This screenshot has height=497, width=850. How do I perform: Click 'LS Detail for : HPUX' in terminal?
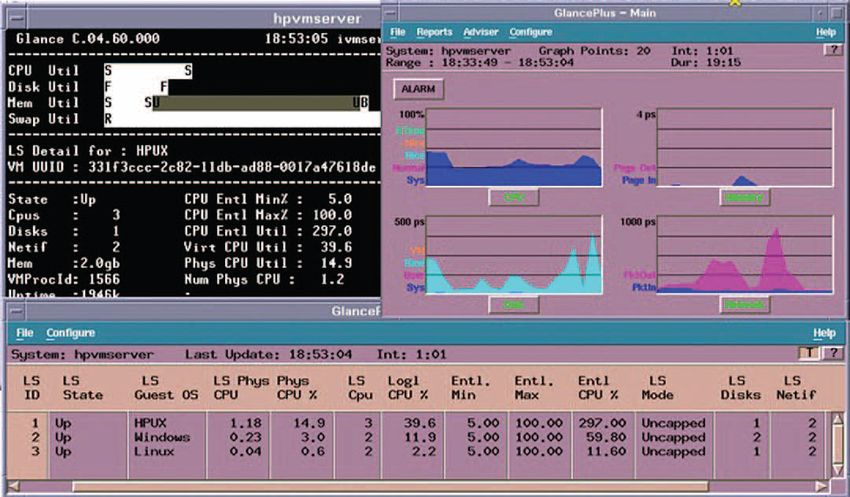tap(88, 150)
